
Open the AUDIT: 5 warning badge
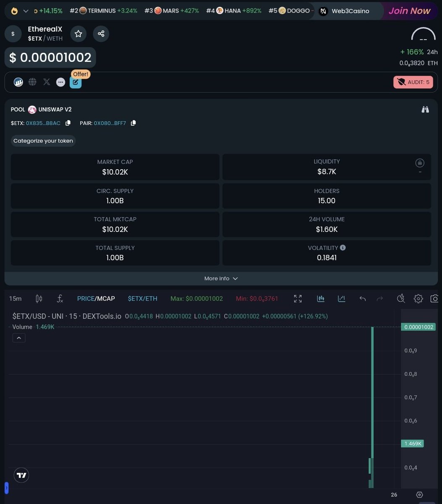[x=413, y=82]
